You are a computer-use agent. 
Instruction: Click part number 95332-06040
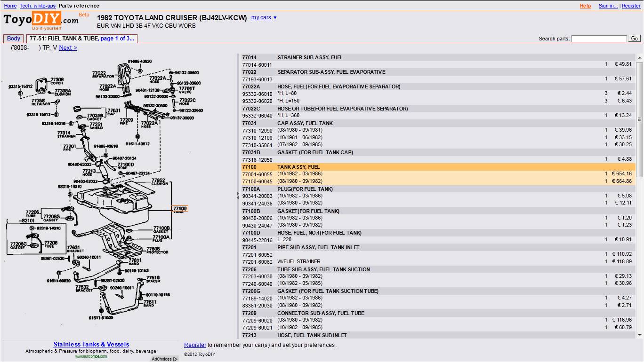[257, 116]
